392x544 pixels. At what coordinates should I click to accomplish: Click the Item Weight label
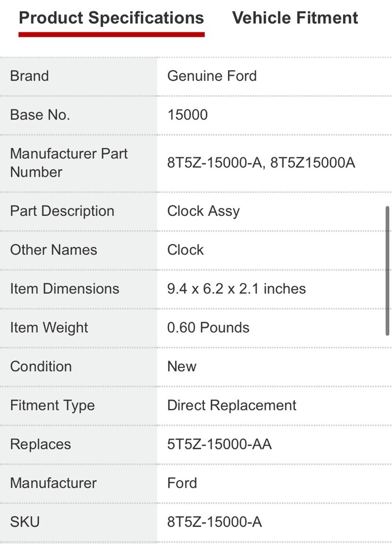pos(49,328)
